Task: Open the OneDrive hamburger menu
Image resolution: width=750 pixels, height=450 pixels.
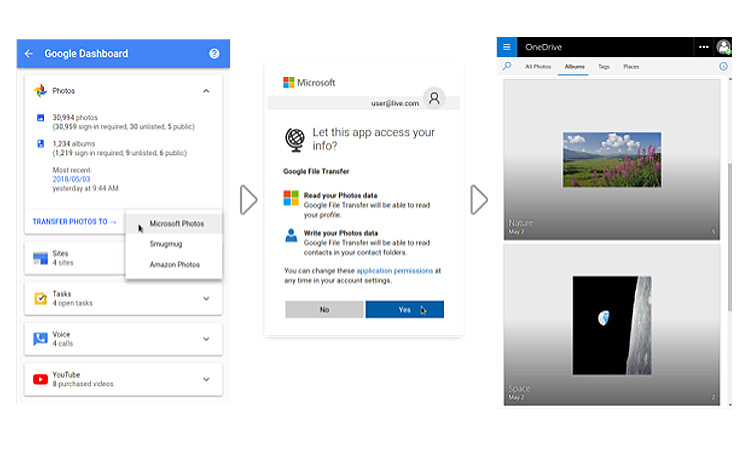Action: [507, 47]
